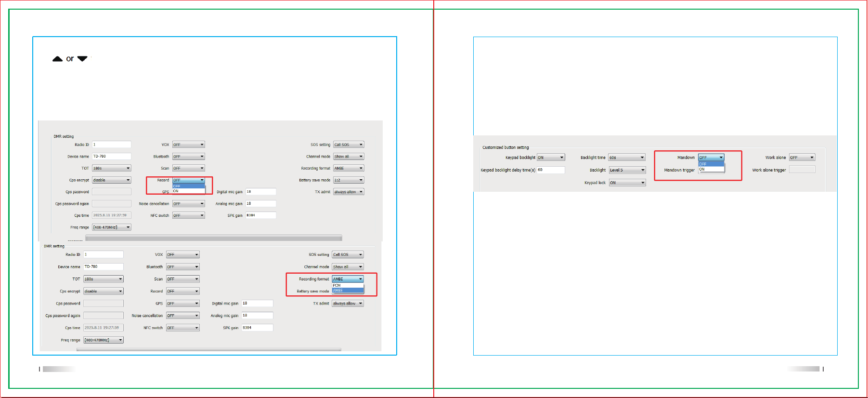This screenshot has width=868, height=398.
Task: Open Channel mode dropdown in upper DMR panel
Action: 349,156
